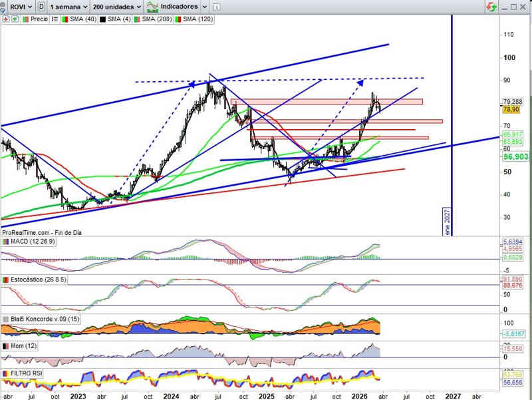Click the red down-arrow icon beside Precio

[x=5, y=19]
